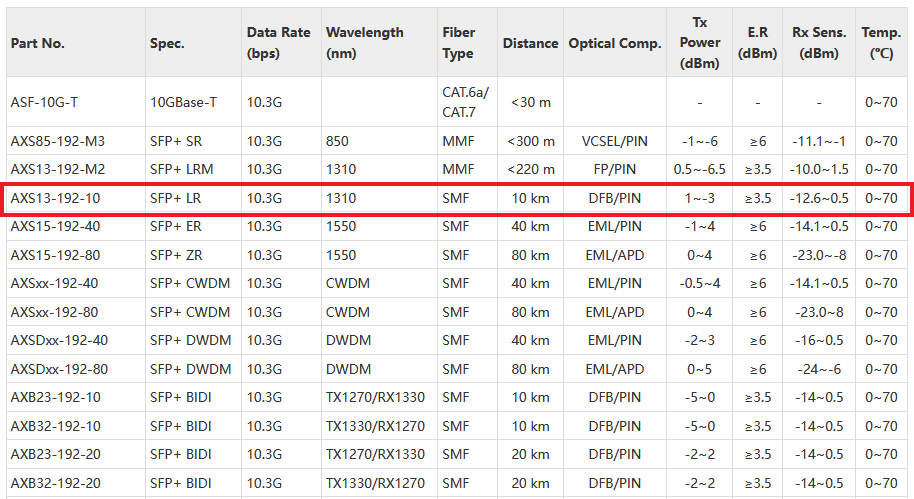Viewport: 914px width, 499px height.
Task: Click the Rx Sens. (dBm) header
Action: (819, 43)
